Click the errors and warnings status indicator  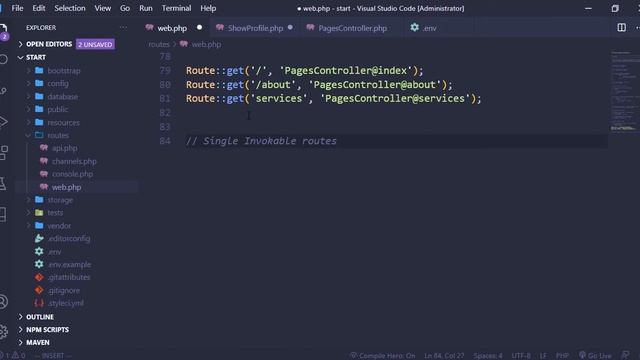click(13, 356)
